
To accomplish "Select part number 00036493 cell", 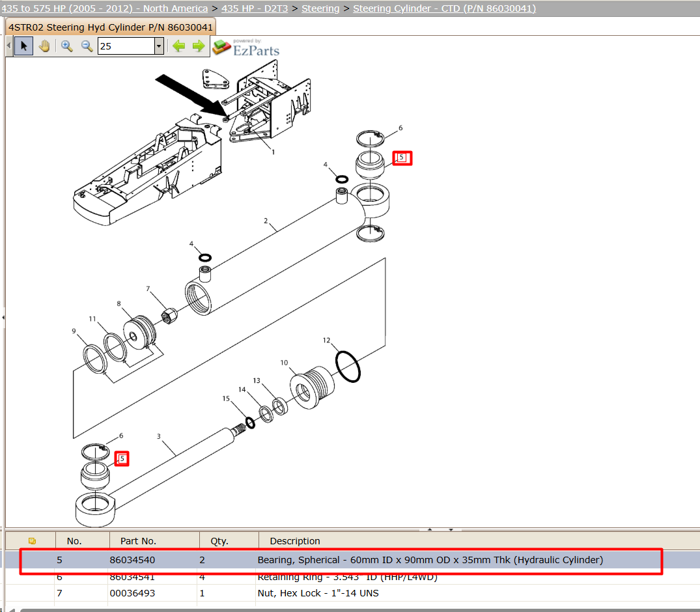I will (133, 593).
